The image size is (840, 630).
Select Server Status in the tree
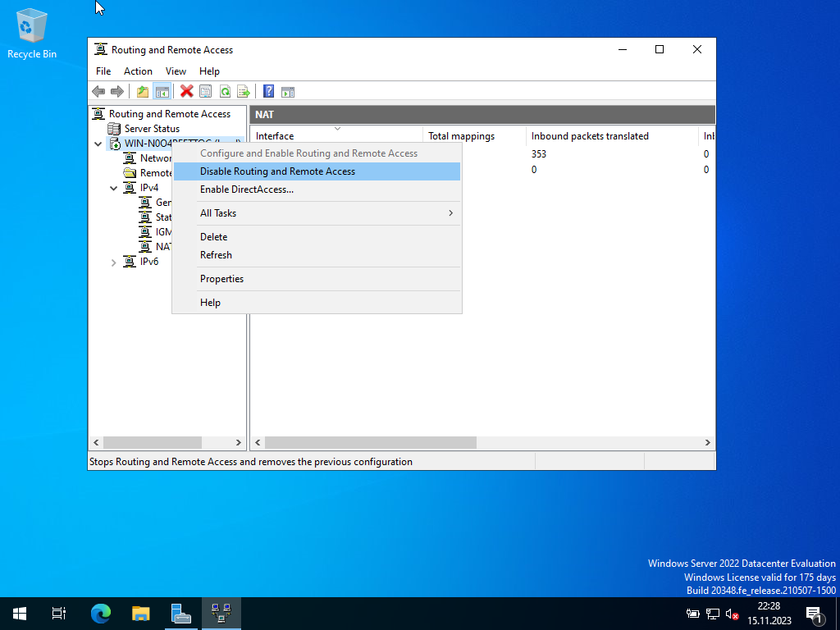tap(152, 129)
